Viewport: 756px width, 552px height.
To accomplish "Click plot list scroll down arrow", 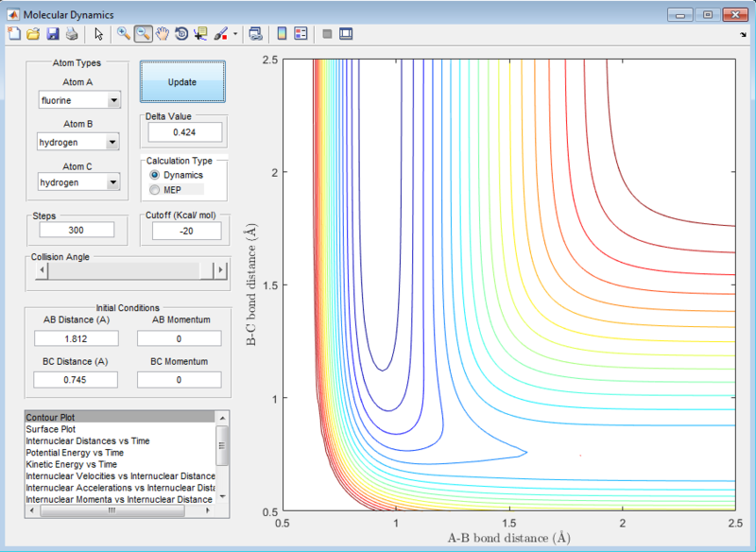I will 222,497.
